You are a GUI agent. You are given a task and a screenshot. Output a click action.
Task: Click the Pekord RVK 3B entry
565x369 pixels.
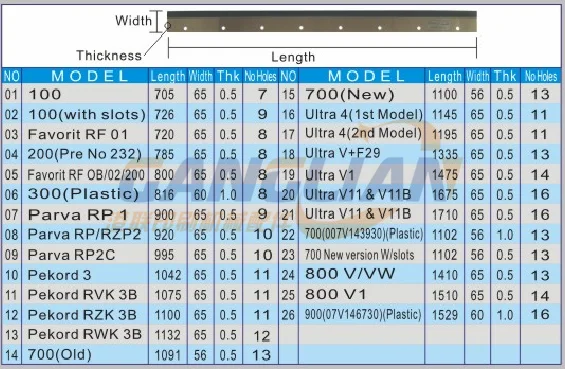pyautogui.click(x=83, y=295)
